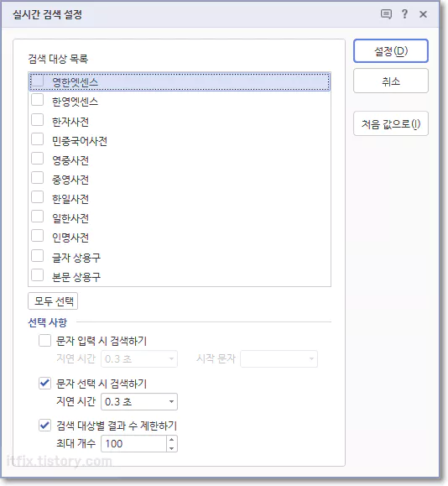Click the 모두 선택 button
The height and width of the screenshot is (486, 448).
coord(53,301)
